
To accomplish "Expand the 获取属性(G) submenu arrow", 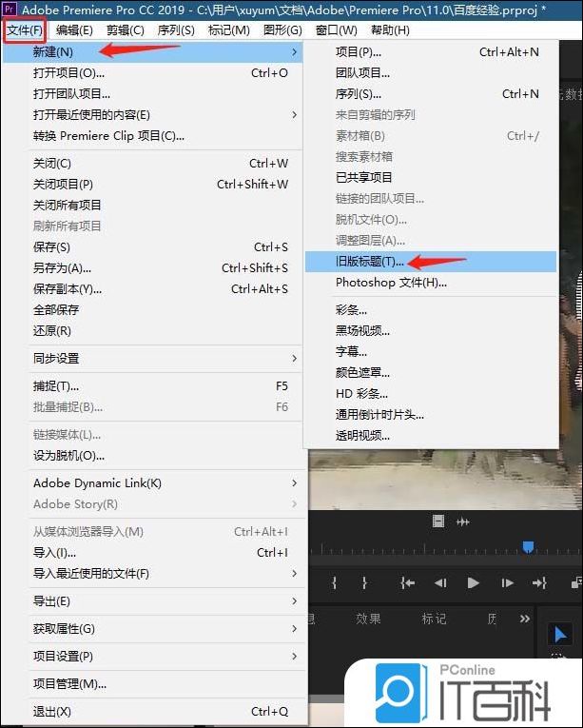I will [x=294, y=629].
